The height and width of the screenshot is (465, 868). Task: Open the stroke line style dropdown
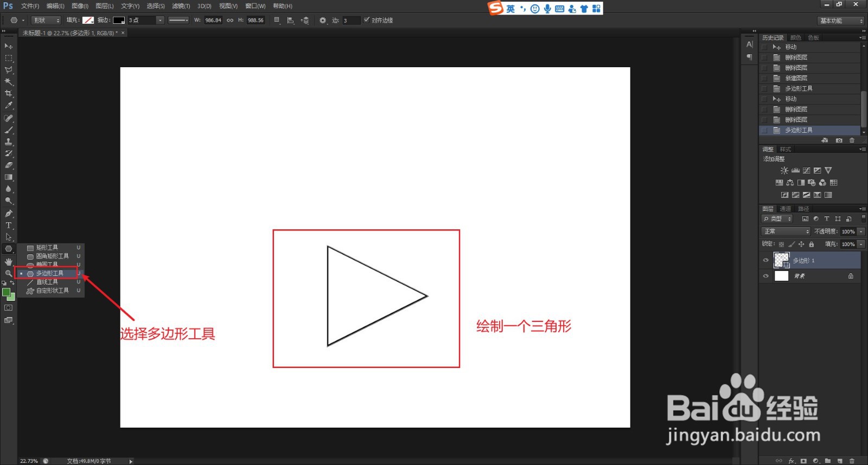pyautogui.click(x=178, y=20)
